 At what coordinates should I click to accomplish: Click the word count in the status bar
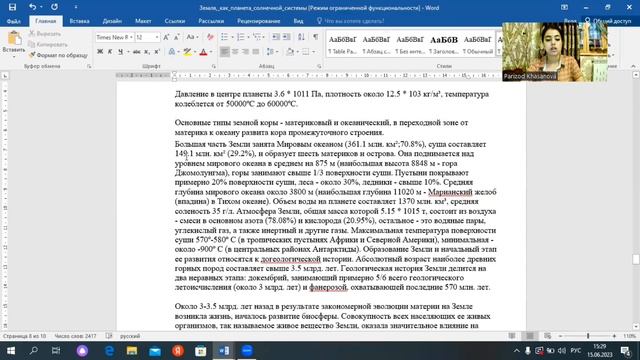75,336
